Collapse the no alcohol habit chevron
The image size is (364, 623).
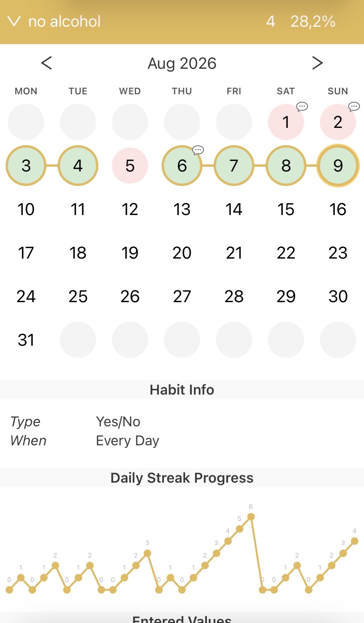pos(14,21)
